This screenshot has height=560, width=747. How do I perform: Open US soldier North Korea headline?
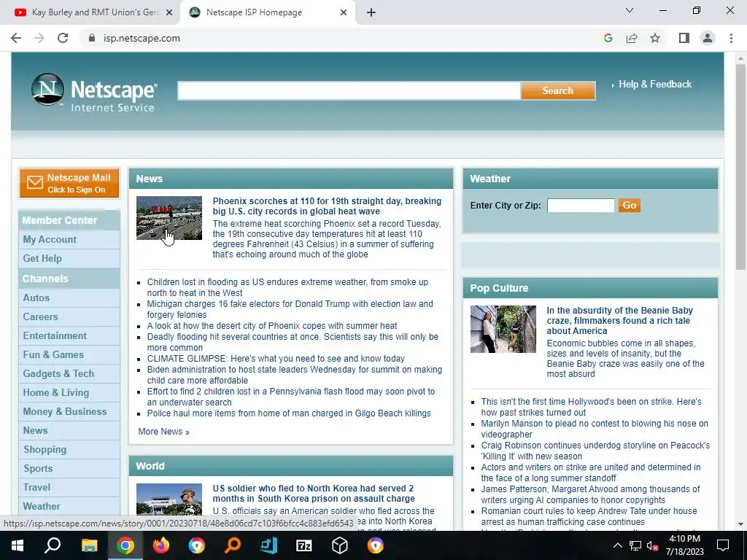point(314,494)
